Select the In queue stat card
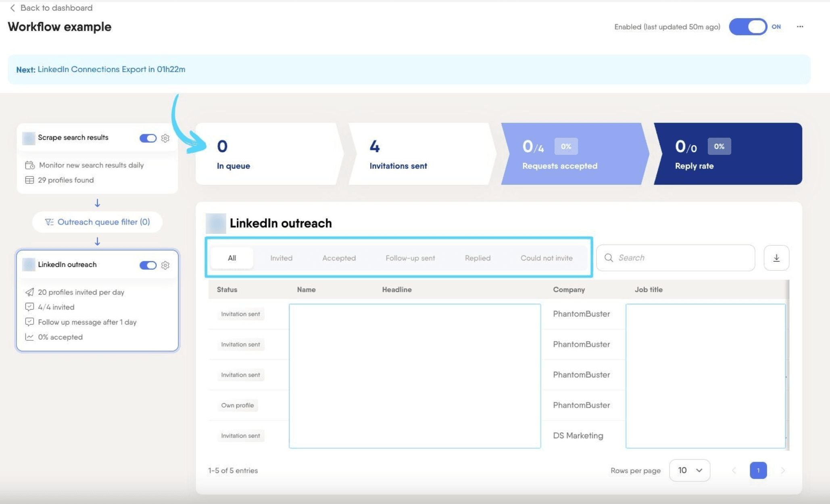Screen dimensions: 830x504 pyautogui.click(x=269, y=154)
